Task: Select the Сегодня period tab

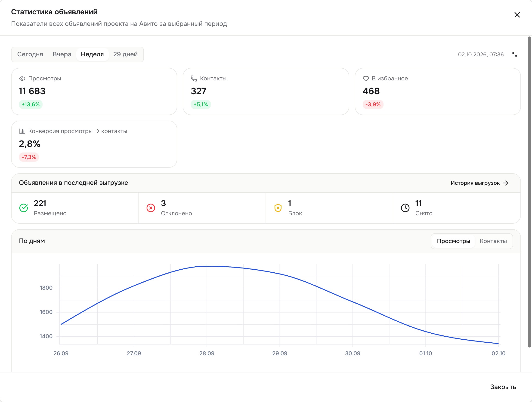Action: (30, 54)
